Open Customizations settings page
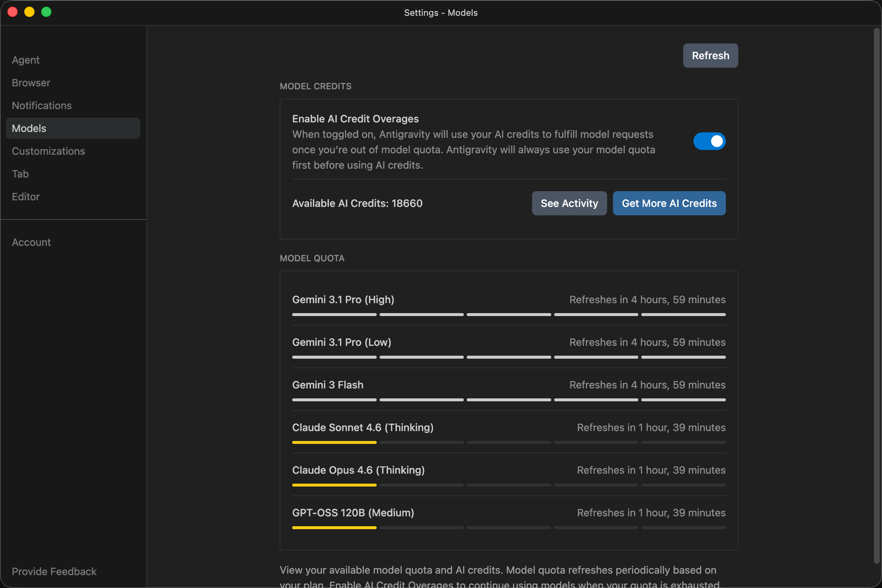882x588 pixels. 48,151
